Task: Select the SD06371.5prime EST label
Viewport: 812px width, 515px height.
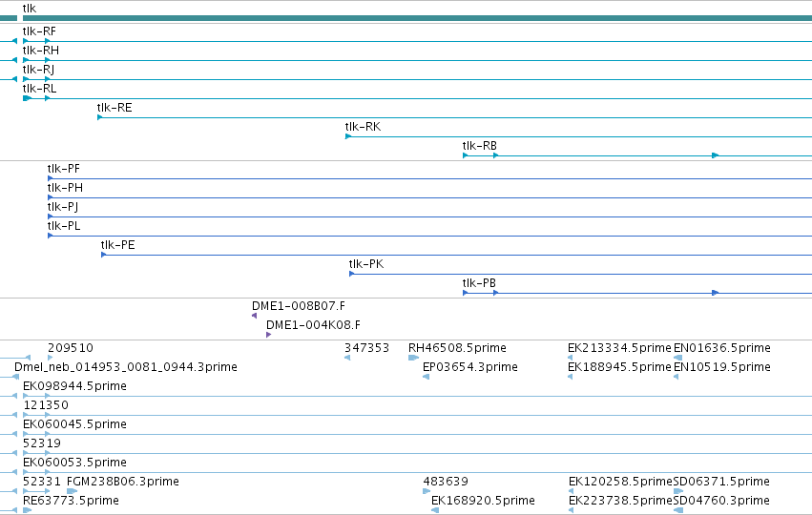Action: (x=721, y=482)
